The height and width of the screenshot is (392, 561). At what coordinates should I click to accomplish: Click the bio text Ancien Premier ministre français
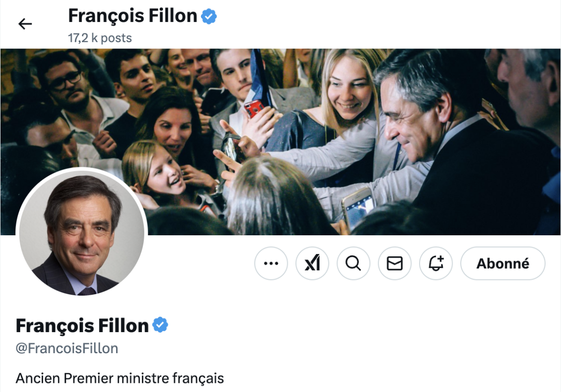(x=119, y=378)
